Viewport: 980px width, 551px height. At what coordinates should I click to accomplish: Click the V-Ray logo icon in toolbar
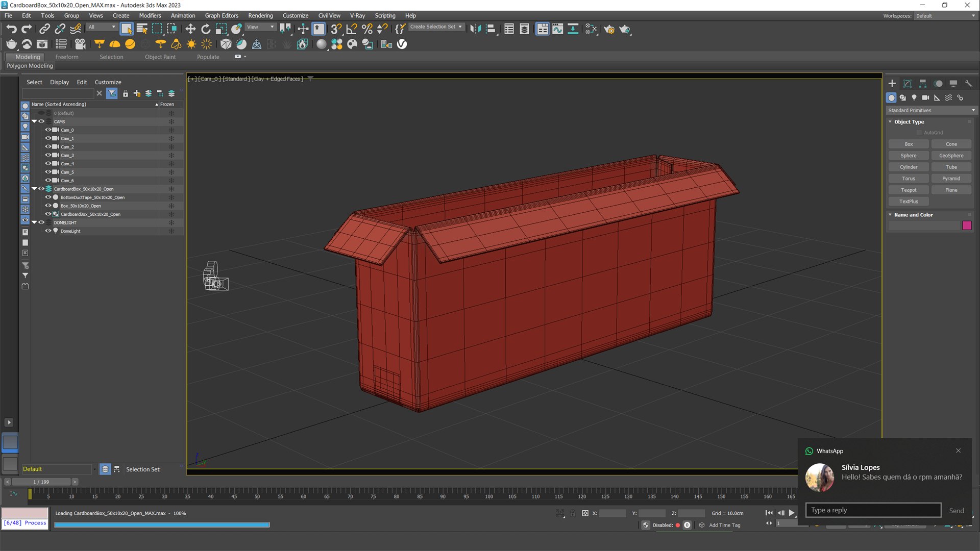click(402, 44)
